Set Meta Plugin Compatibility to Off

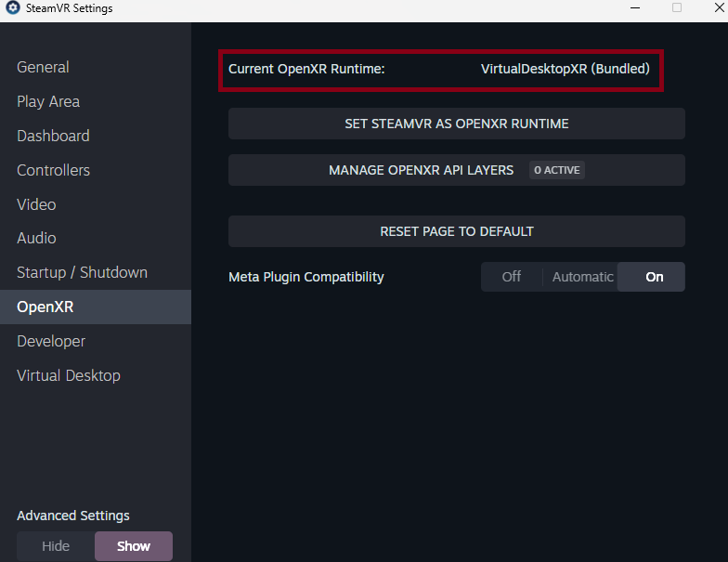tap(512, 277)
